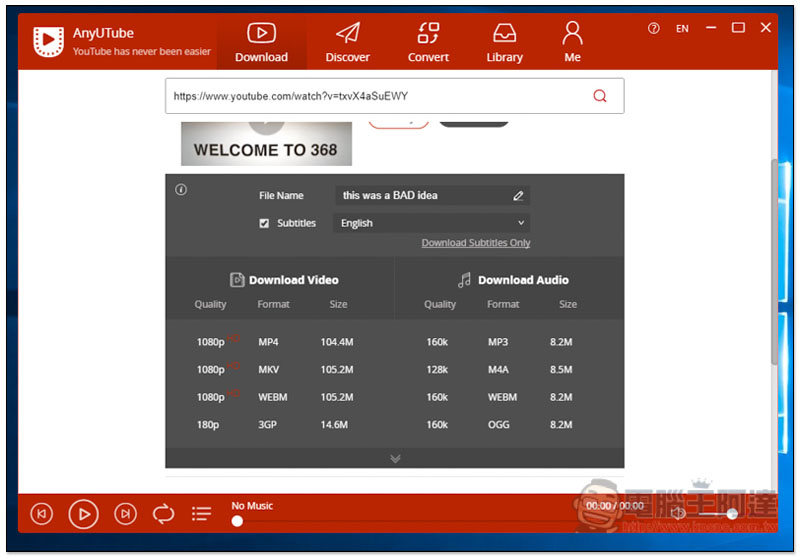Change language via EN button
The width and height of the screenshot is (800, 558).
[x=682, y=29]
